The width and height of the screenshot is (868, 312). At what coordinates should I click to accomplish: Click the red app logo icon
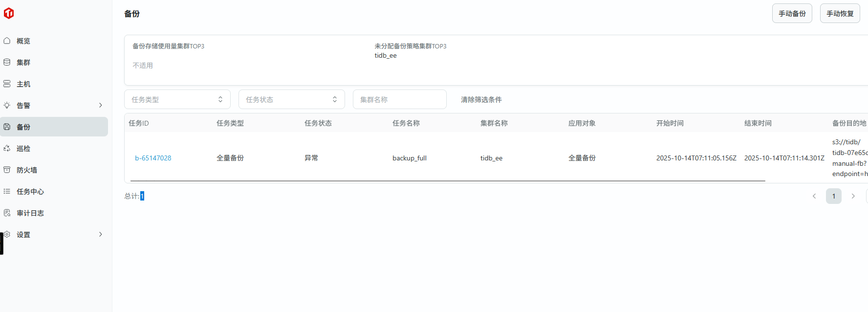(9, 13)
